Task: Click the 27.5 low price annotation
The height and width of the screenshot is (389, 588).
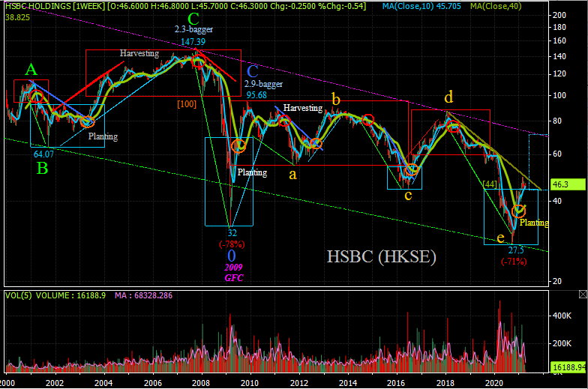Action: tap(515, 250)
